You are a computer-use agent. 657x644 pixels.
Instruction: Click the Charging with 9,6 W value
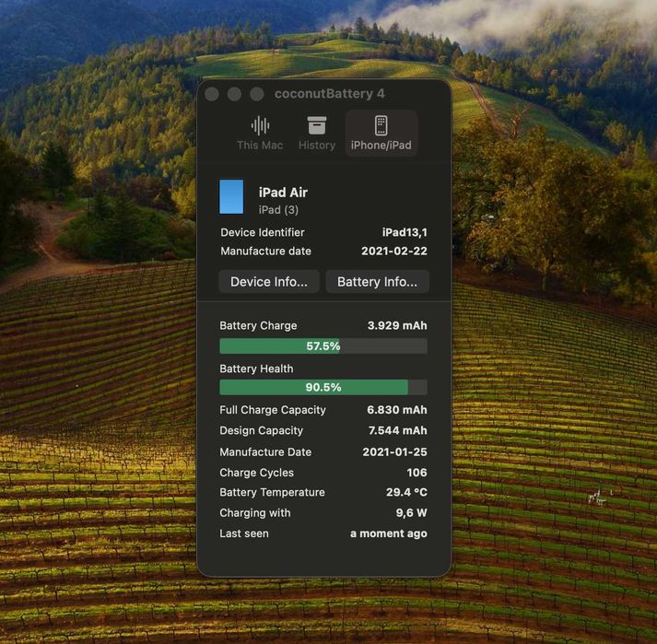tap(412, 513)
